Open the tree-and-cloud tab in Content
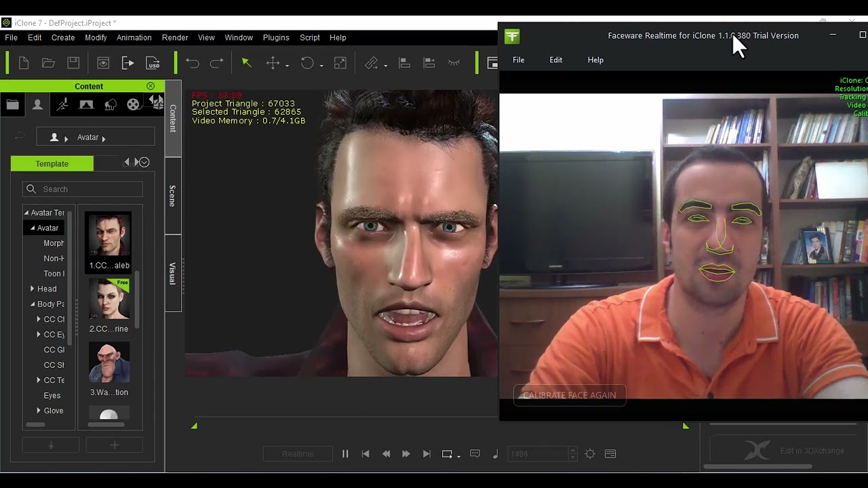Viewport: 868px width, 488px height. coord(110,104)
